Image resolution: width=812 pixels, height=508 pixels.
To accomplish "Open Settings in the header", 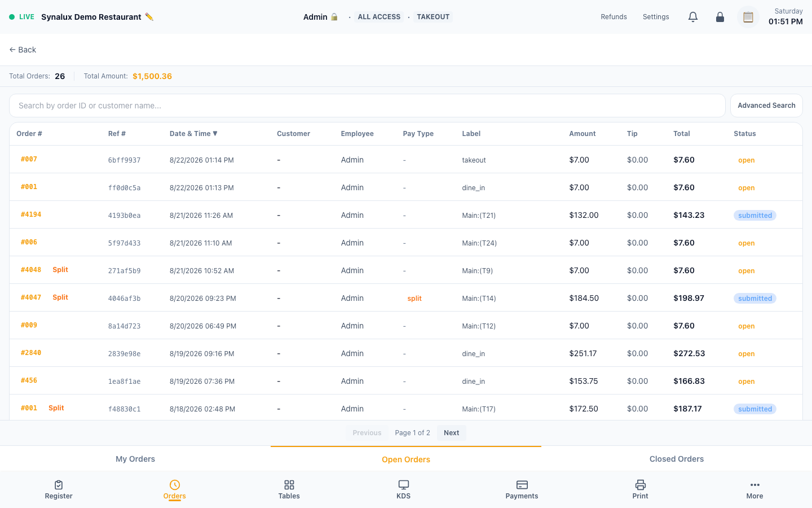I will tap(656, 17).
